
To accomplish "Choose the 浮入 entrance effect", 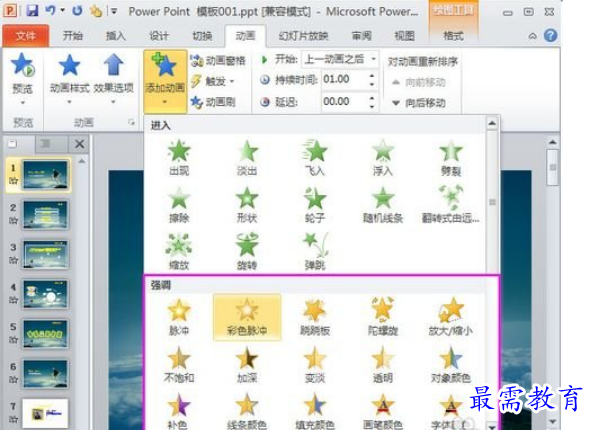I will click(x=383, y=158).
